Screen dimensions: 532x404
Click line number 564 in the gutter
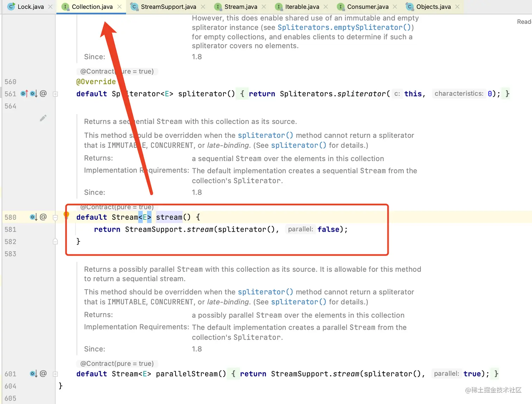(11, 106)
